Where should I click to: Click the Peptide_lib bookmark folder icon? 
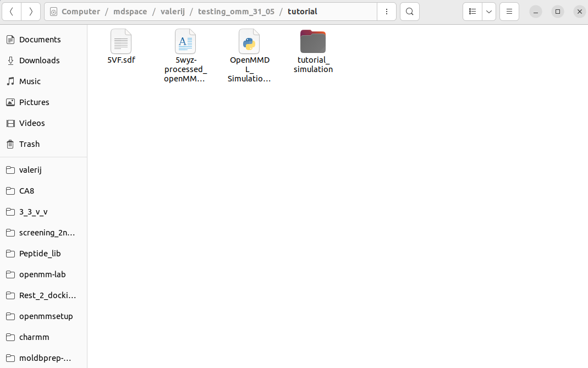[x=10, y=254]
